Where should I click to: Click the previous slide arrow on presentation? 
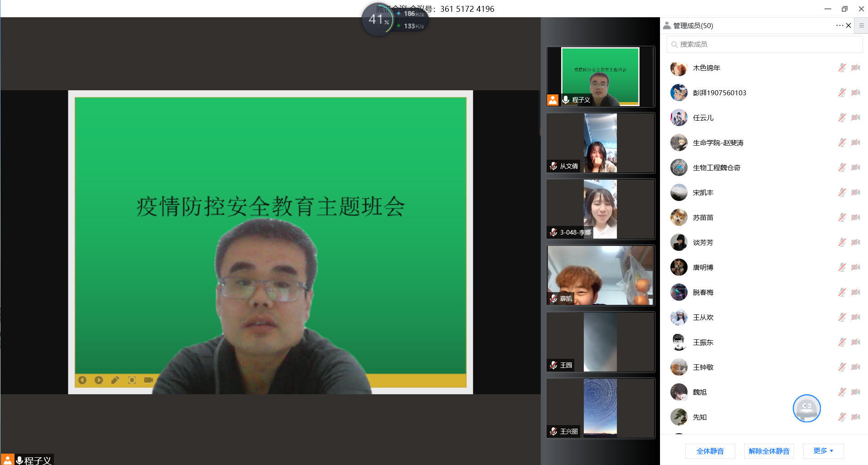click(82, 380)
